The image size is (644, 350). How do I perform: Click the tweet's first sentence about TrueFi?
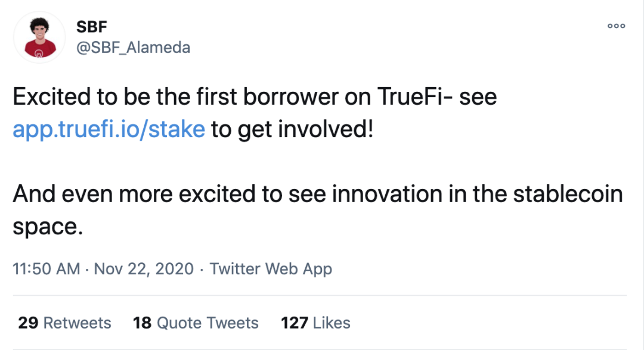pyautogui.click(x=255, y=113)
